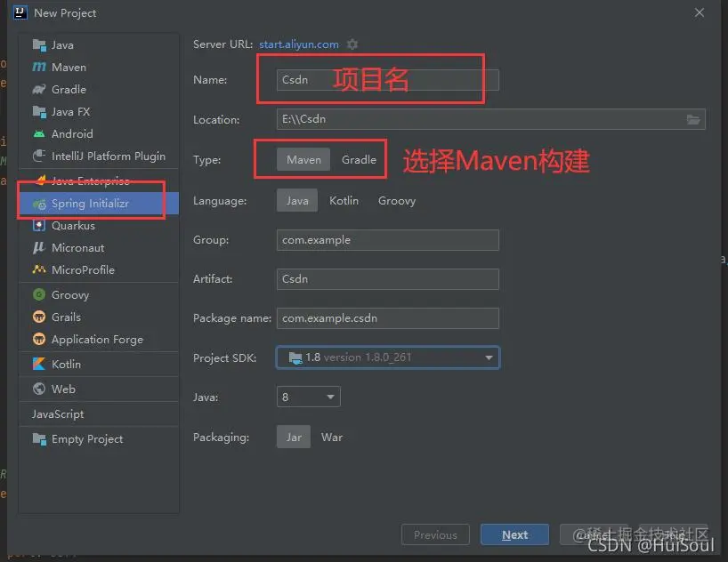This screenshot has height=562, width=728.
Task: Click the Kotlin logo icon
Action: click(x=39, y=364)
